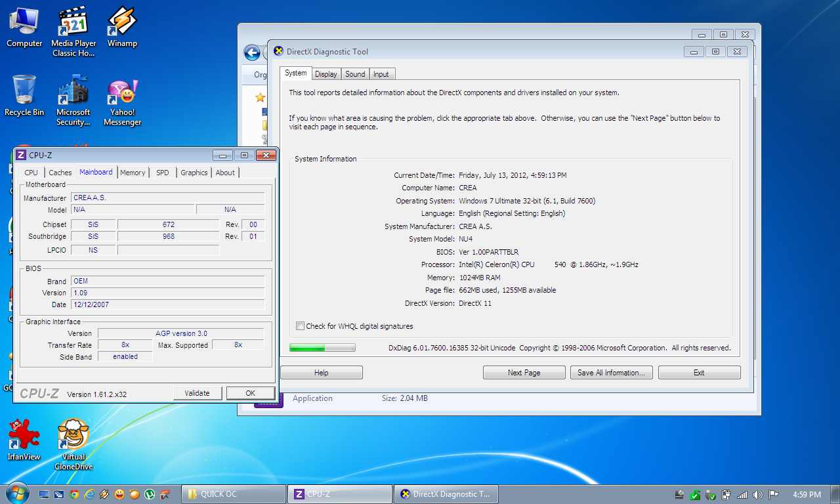The height and width of the screenshot is (504, 840).
Task: Click the green DxDiag progress bar
Action: (322, 348)
